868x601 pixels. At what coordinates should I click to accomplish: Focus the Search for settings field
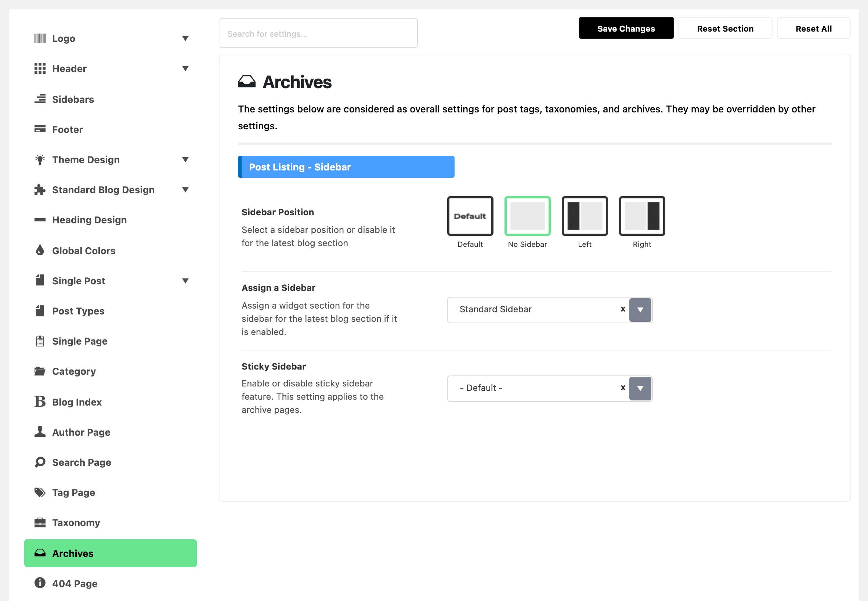(x=318, y=33)
